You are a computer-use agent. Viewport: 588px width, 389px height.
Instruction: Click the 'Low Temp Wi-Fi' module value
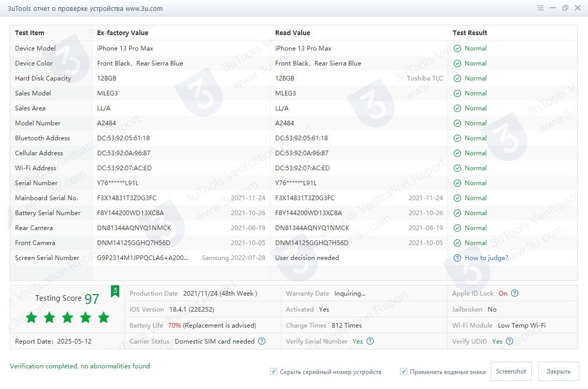(x=521, y=326)
